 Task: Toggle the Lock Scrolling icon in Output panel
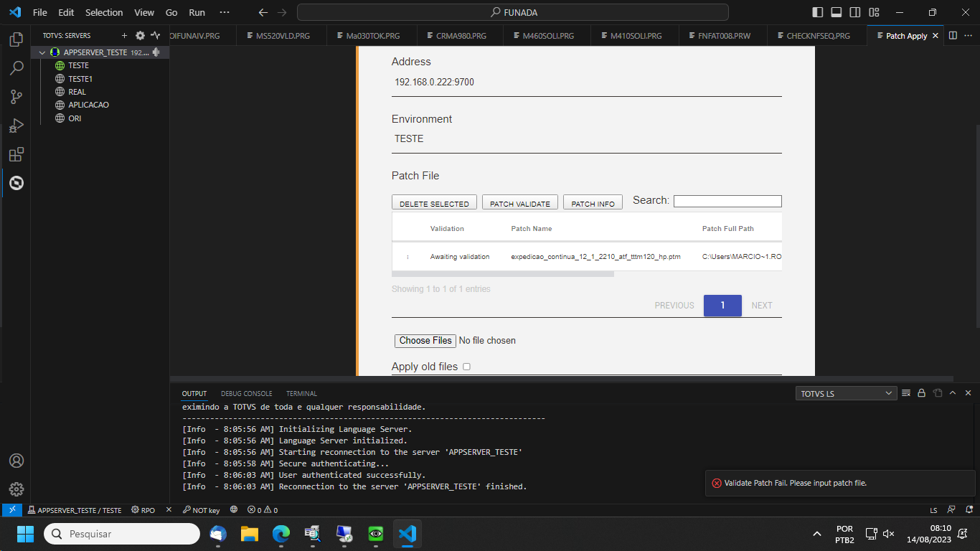coord(922,393)
